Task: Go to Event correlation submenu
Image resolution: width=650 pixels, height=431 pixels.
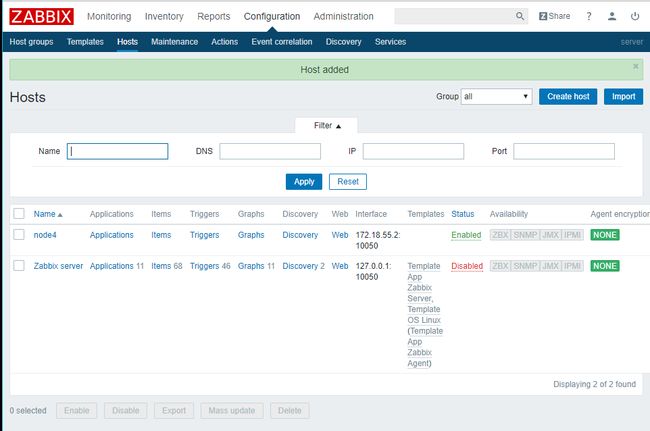Action: click(282, 42)
